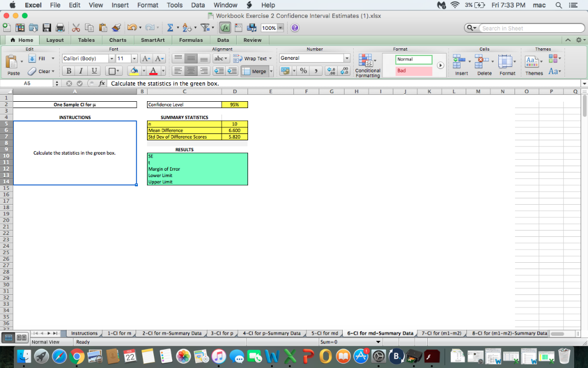Click the Print icon in the toolbar

(60, 27)
